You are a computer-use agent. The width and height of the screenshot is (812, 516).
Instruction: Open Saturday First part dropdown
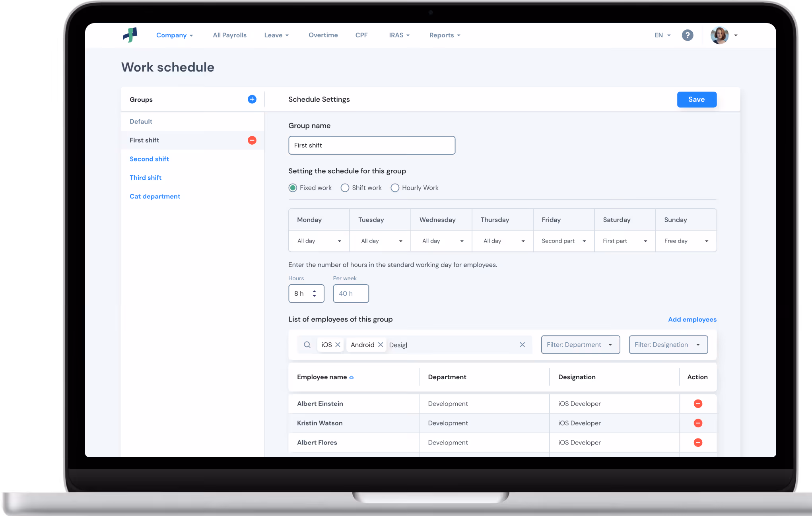(625, 241)
